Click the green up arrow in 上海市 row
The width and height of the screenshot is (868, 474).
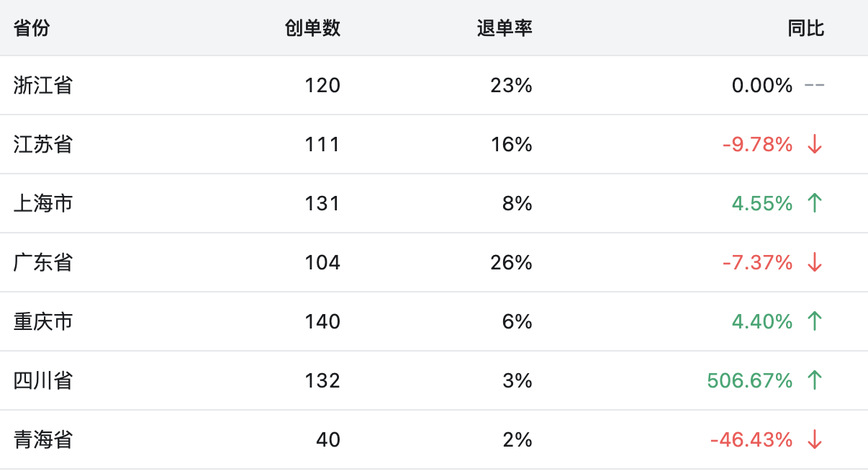(814, 203)
